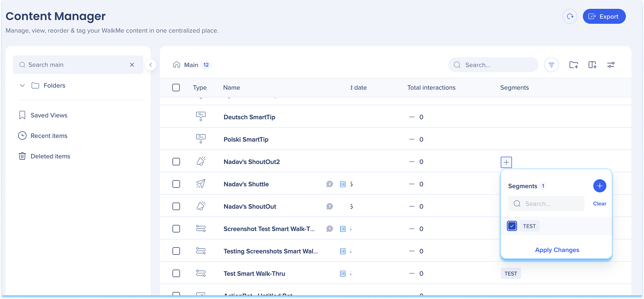The width and height of the screenshot is (644, 299).
Task: Click the Segments popup search field
Action: click(x=551, y=204)
